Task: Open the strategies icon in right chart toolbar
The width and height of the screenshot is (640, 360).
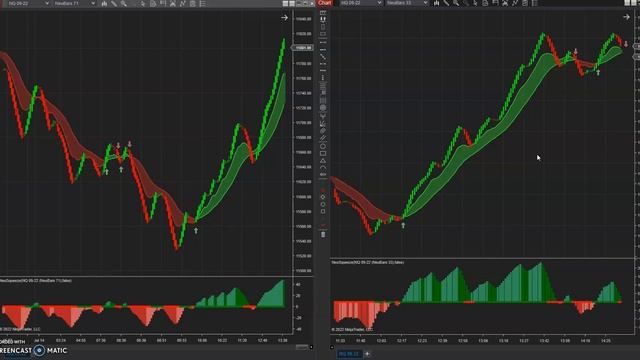Action: pos(515,4)
